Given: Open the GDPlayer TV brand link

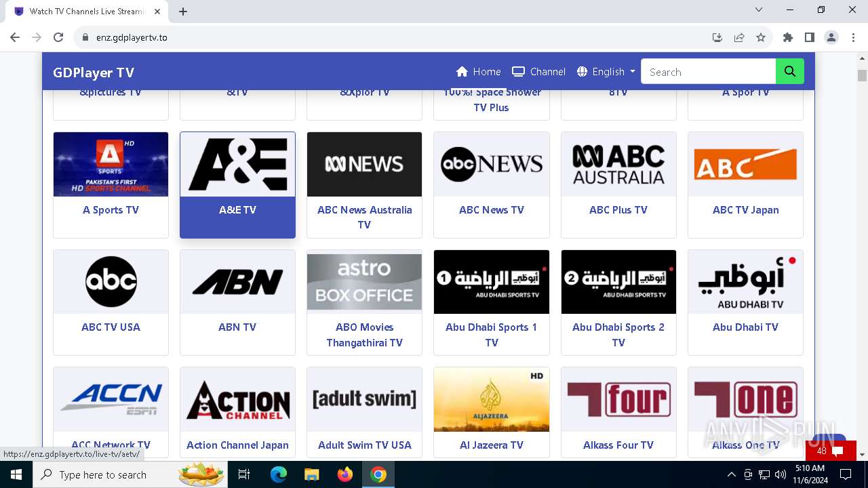Looking at the screenshot, I should pyautogui.click(x=94, y=73).
